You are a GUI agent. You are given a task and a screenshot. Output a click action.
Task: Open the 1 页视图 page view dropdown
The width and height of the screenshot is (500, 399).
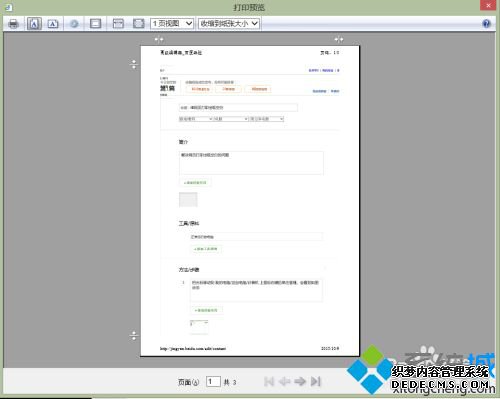point(172,24)
